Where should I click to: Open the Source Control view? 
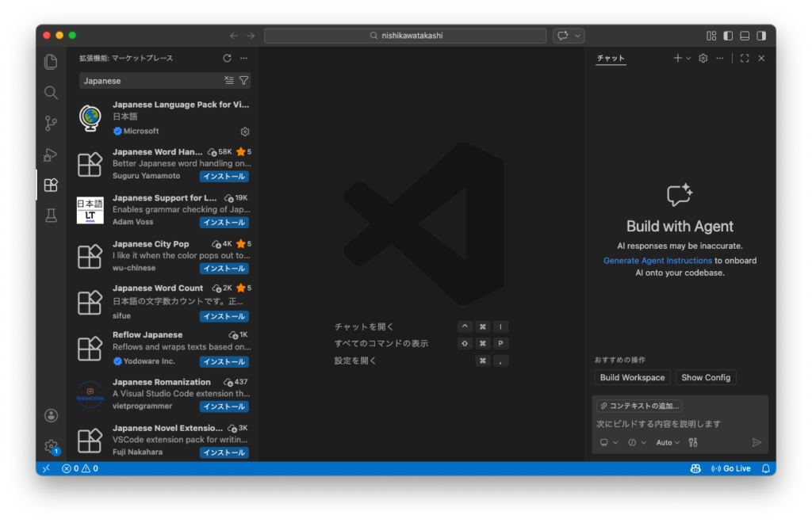coord(51,124)
